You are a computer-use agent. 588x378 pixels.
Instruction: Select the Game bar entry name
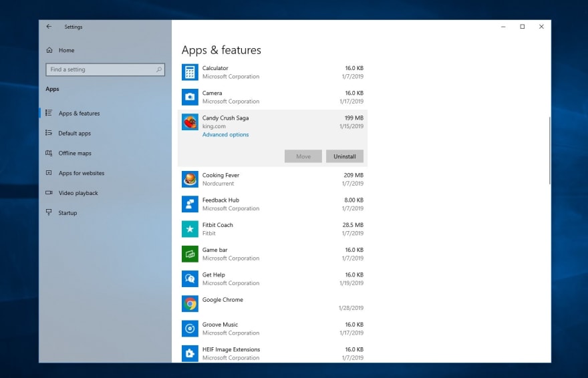click(x=215, y=250)
